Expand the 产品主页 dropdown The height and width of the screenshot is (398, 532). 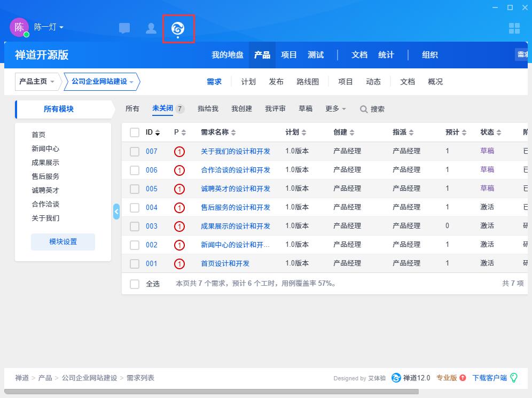point(37,82)
